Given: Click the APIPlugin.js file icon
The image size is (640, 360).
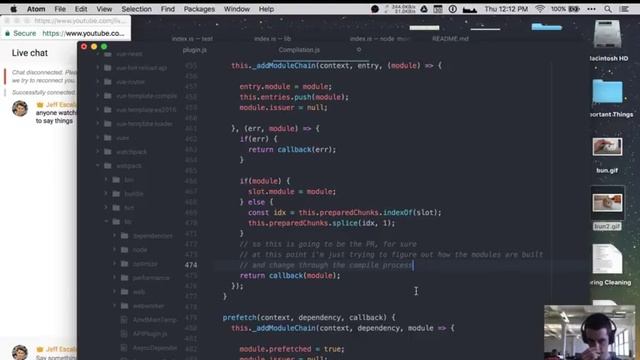Looking at the screenshot, I should click(124, 334).
